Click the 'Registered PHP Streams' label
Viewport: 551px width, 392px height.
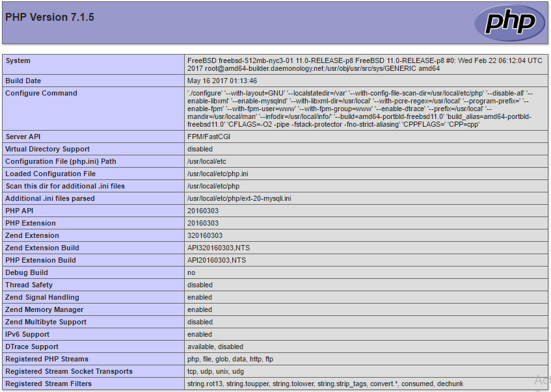coord(47,359)
